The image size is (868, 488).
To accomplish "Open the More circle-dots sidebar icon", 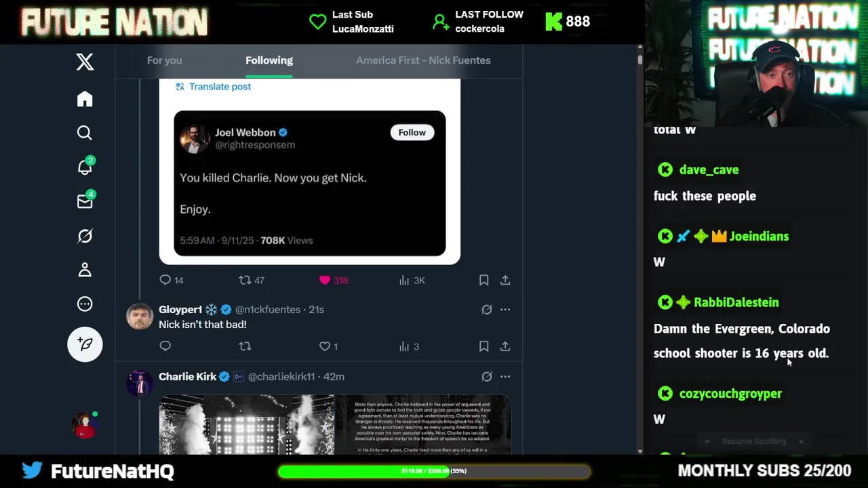I will click(85, 304).
